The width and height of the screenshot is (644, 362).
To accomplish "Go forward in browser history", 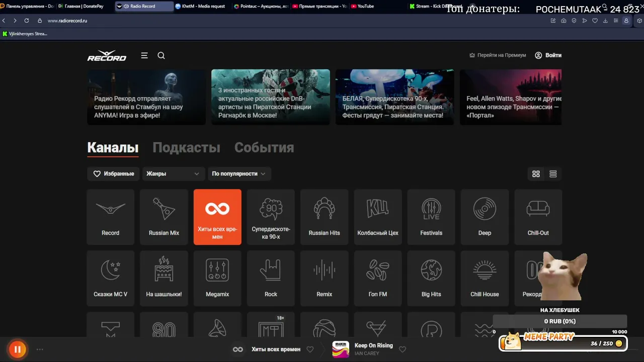I will (x=15, y=21).
